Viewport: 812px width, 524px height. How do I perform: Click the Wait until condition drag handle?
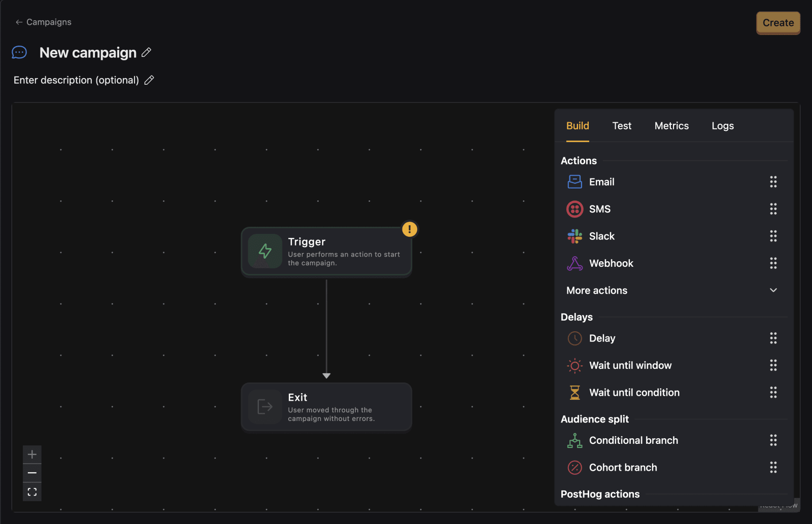tap(773, 393)
